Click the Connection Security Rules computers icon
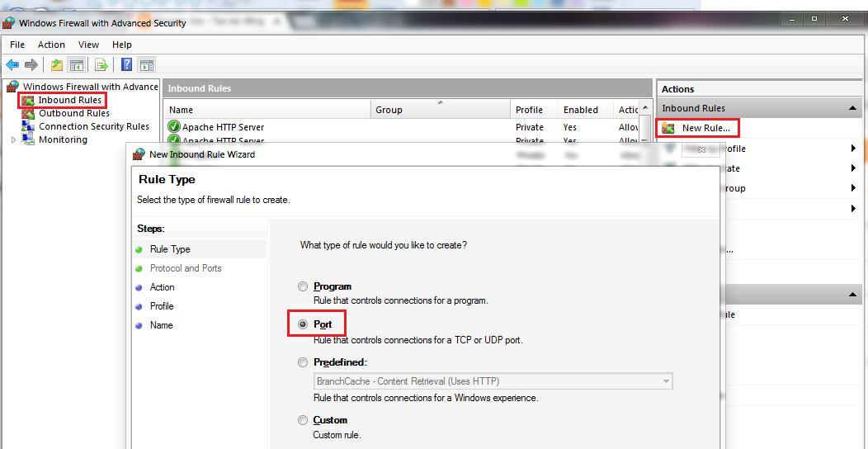868x449 pixels. pos(28,127)
